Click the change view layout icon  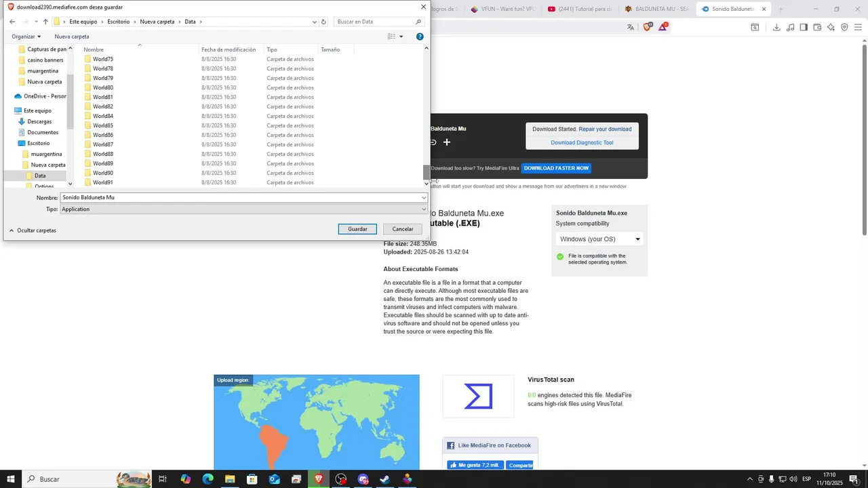(391, 37)
